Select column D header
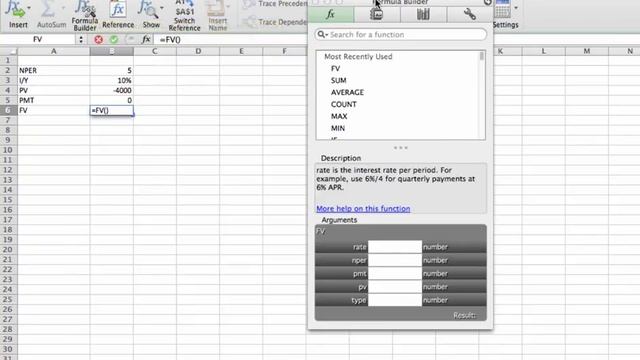 pyautogui.click(x=198, y=51)
